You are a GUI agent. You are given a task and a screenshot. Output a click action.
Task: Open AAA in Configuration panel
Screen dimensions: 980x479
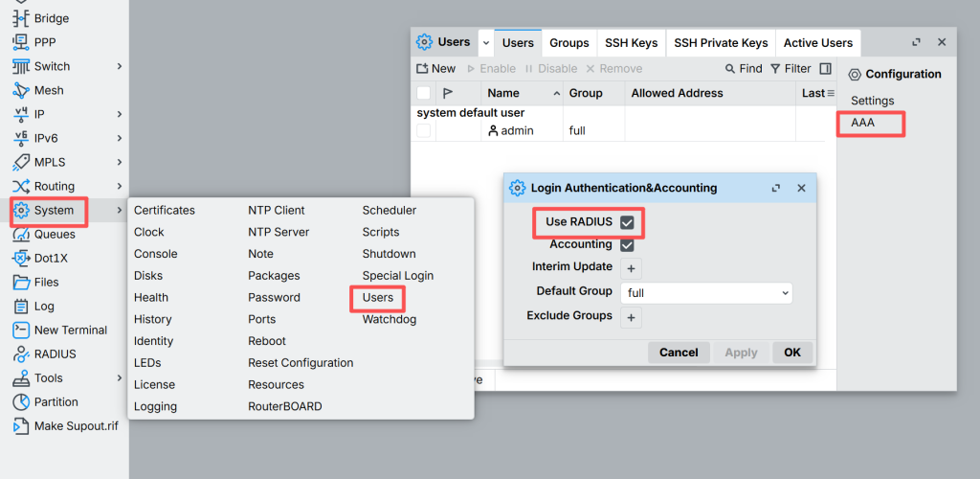click(863, 123)
